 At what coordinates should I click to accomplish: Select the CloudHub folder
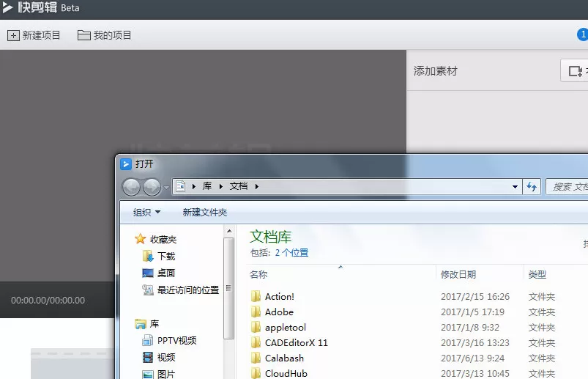coord(286,374)
